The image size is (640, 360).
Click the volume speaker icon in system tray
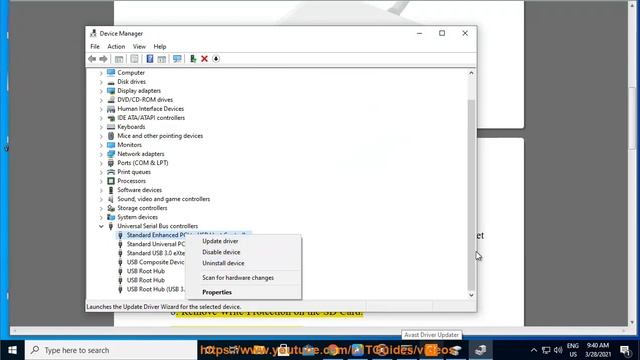pyautogui.click(x=558, y=350)
